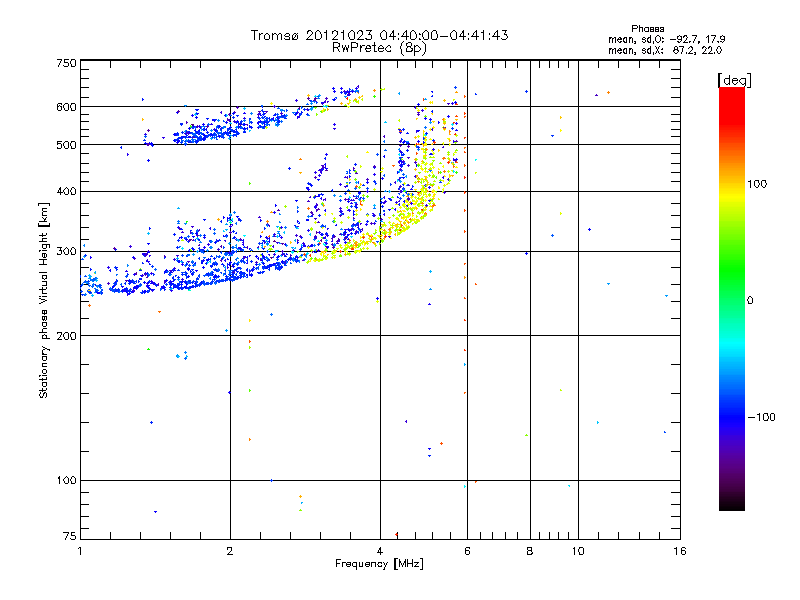Click the y-axis tick label '400'
This screenshot has height=600, width=800.
[x=66, y=191]
